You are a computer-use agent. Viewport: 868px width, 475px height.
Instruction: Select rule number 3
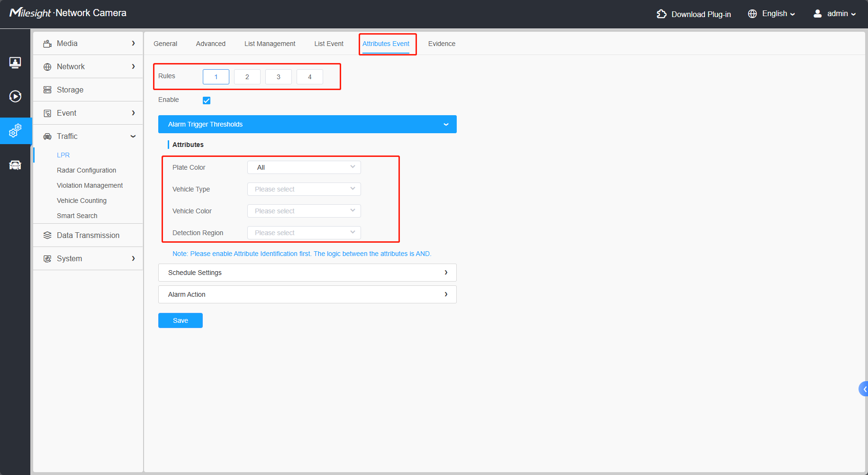click(279, 77)
